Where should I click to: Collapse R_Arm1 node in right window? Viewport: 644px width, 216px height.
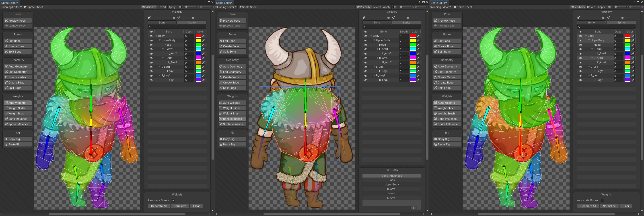(592, 58)
